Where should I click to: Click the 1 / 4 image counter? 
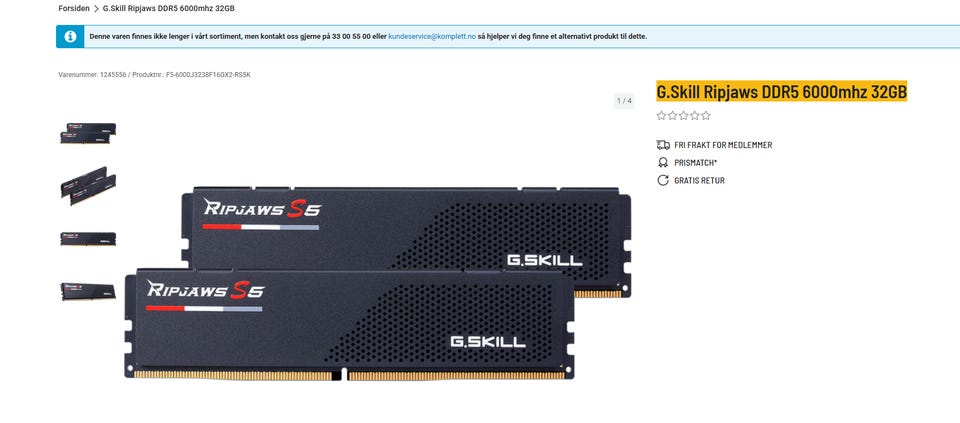coord(624,101)
